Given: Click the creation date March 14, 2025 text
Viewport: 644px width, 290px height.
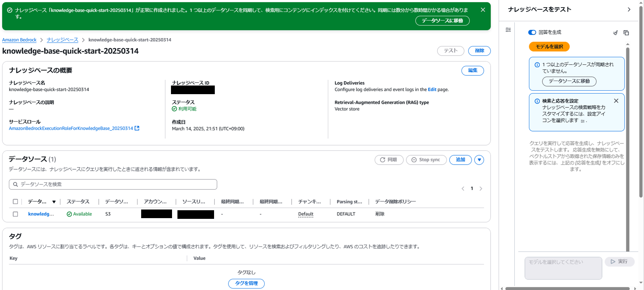Looking at the screenshot, I should click(208, 129).
